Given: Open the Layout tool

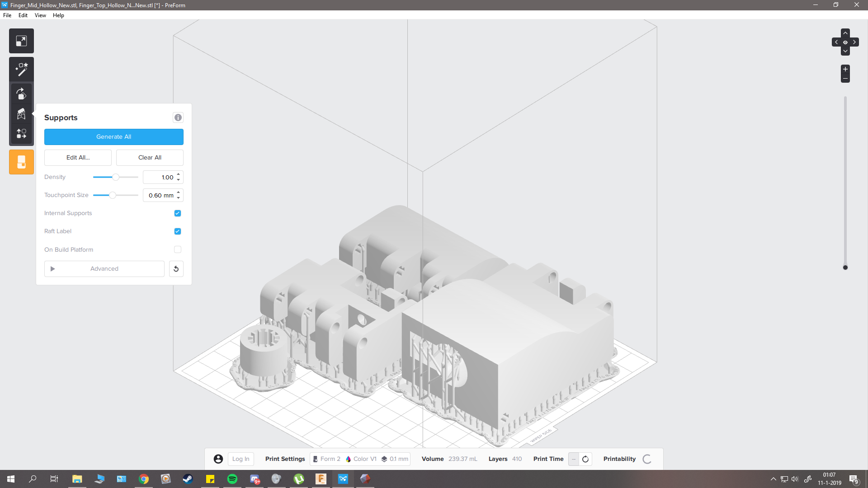Looking at the screenshot, I should coord(21,134).
